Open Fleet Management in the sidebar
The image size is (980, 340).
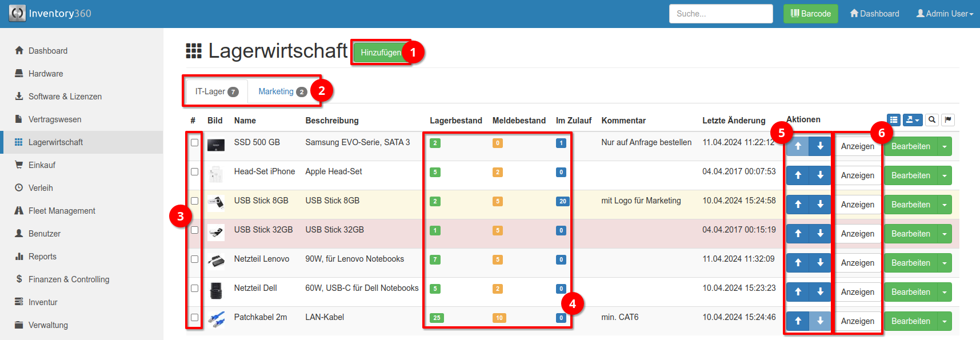tap(62, 211)
